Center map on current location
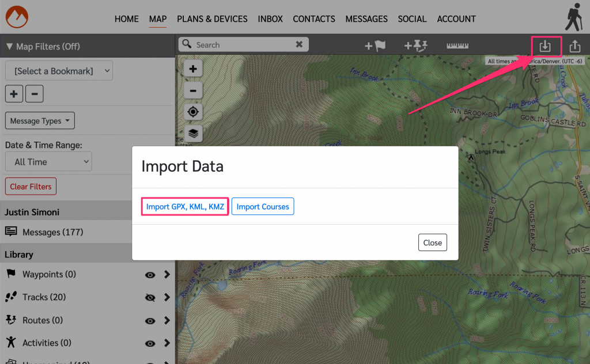 (193, 112)
